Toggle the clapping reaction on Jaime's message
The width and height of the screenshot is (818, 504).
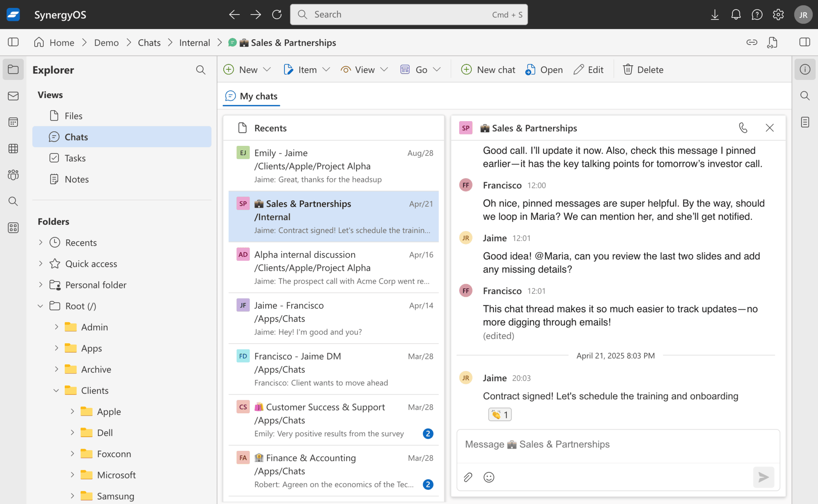(500, 414)
